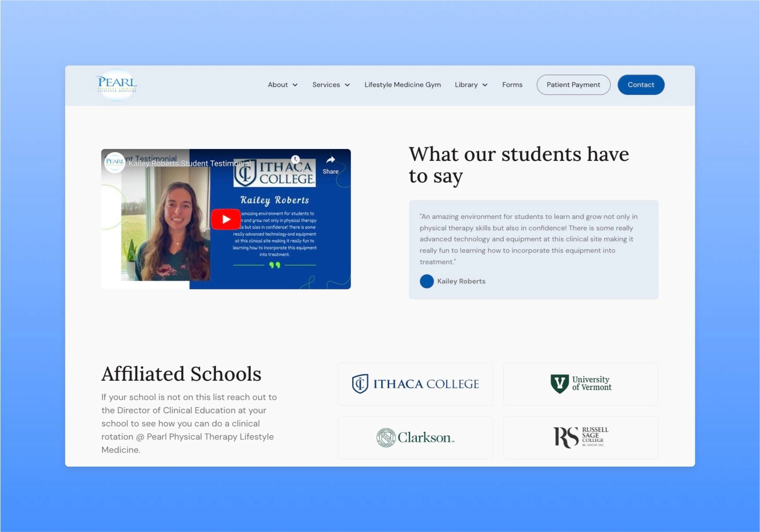Click the Affiliated Schools heading
The width and height of the screenshot is (760, 532).
click(181, 374)
